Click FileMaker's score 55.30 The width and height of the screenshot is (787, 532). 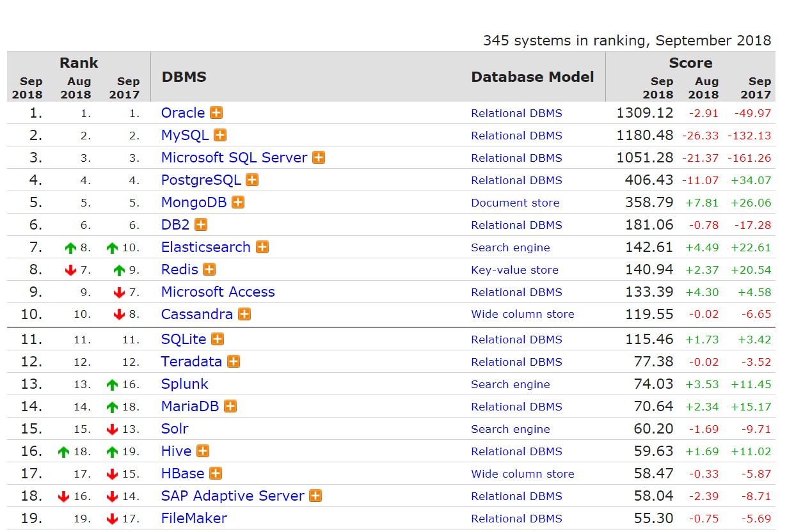[653, 518]
